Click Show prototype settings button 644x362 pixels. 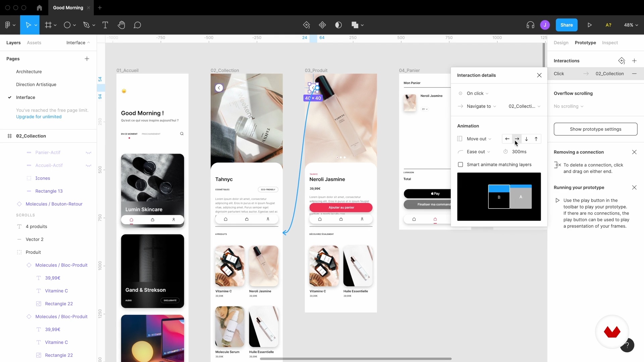pos(595,129)
